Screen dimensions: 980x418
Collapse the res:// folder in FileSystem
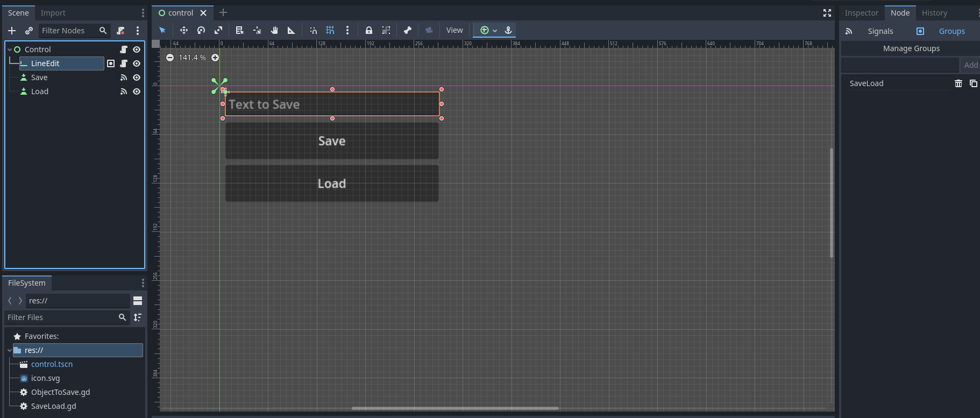pyautogui.click(x=10, y=350)
